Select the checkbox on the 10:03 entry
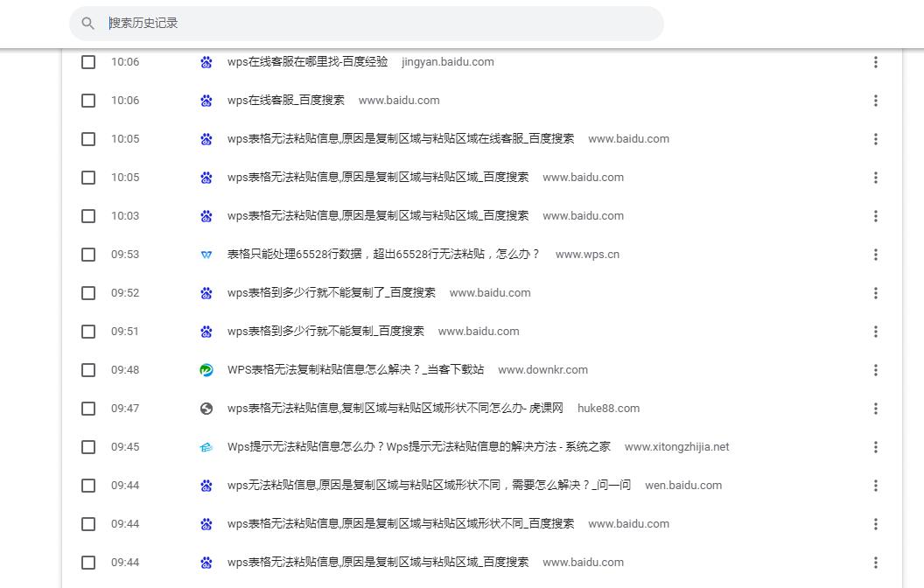 87,215
